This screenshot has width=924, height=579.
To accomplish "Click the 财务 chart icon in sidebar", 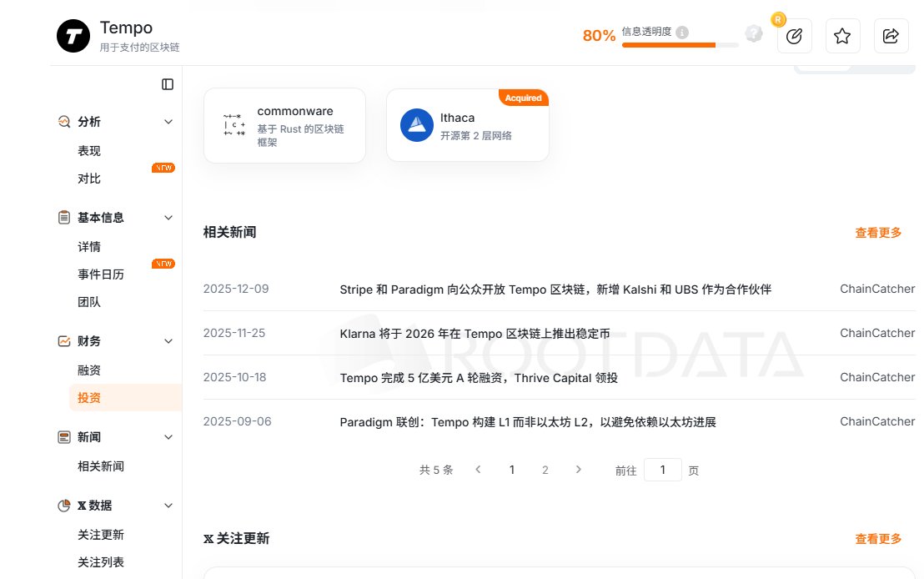I will pos(64,340).
